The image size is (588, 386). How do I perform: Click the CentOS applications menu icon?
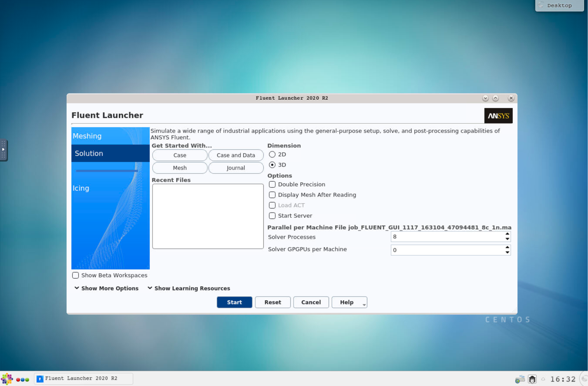click(7, 379)
